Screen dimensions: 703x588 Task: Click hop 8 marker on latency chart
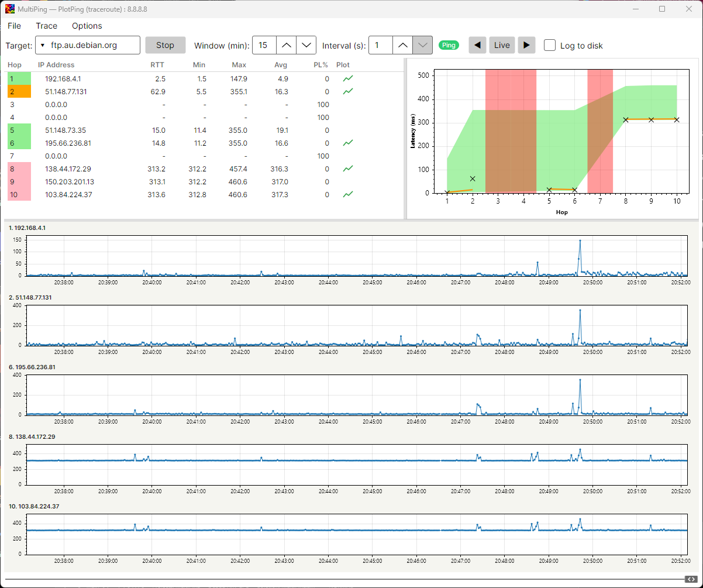[x=626, y=120]
